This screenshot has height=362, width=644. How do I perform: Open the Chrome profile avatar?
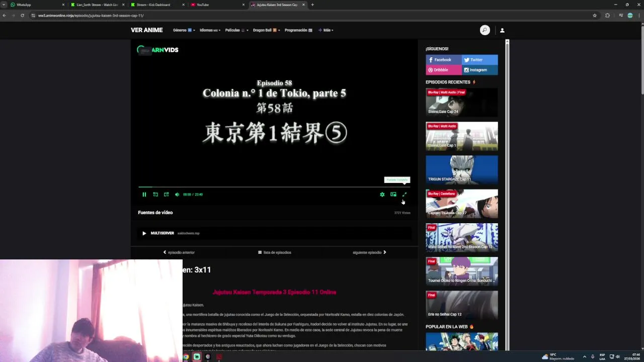click(x=630, y=16)
